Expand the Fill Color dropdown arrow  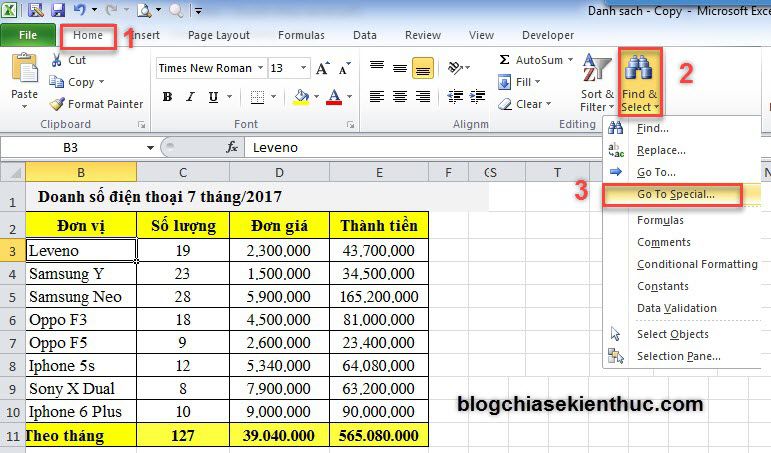coord(316,96)
